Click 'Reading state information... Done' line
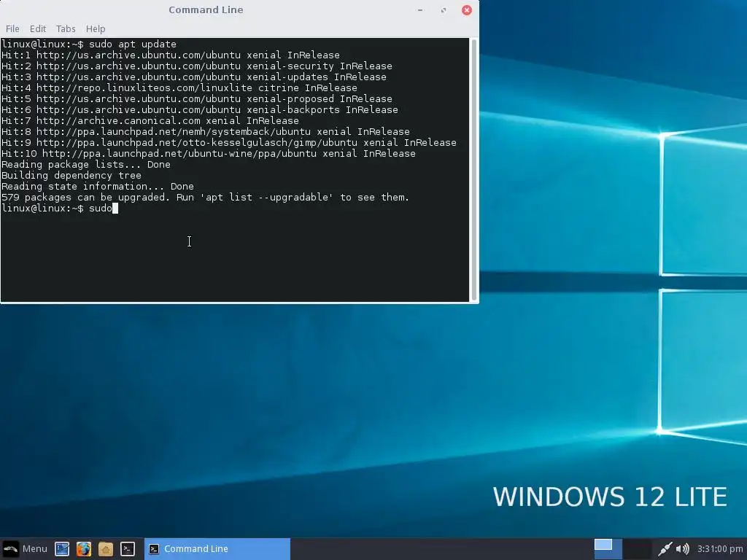 [98, 187]
